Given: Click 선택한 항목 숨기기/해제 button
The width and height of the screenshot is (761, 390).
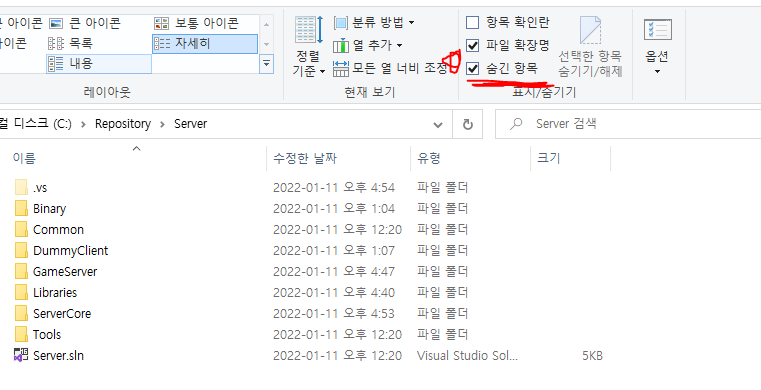Looking at the screenshot, I should click(590, 47).
